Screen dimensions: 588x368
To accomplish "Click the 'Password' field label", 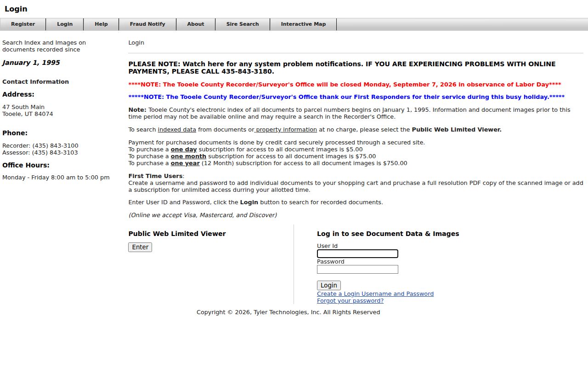I will click(x=330, y=262).
